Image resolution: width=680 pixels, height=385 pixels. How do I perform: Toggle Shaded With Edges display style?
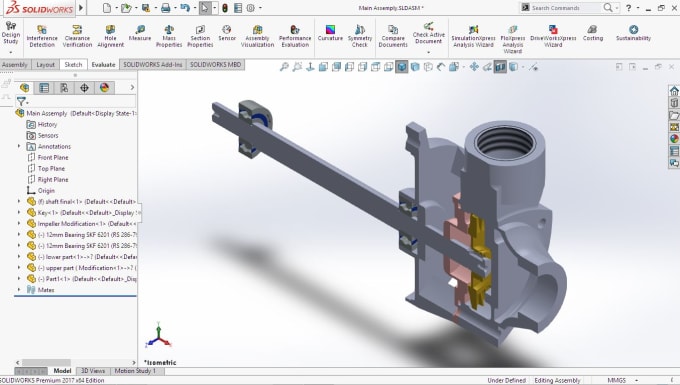click(x=402, y=67)
